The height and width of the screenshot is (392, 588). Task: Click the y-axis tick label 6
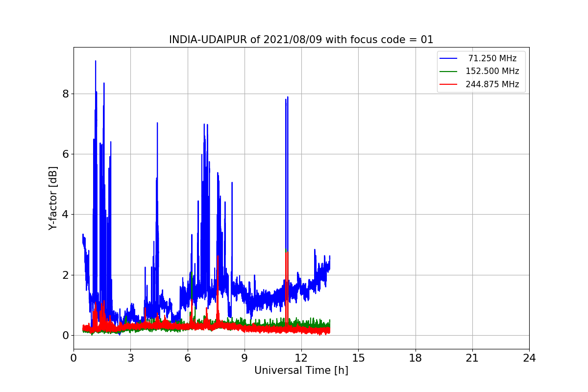65,154
